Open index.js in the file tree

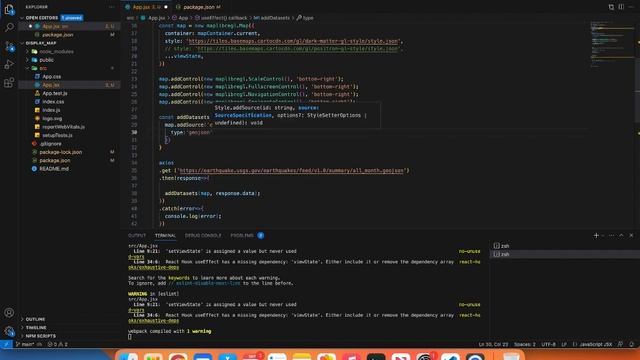[x=51, y=110]
